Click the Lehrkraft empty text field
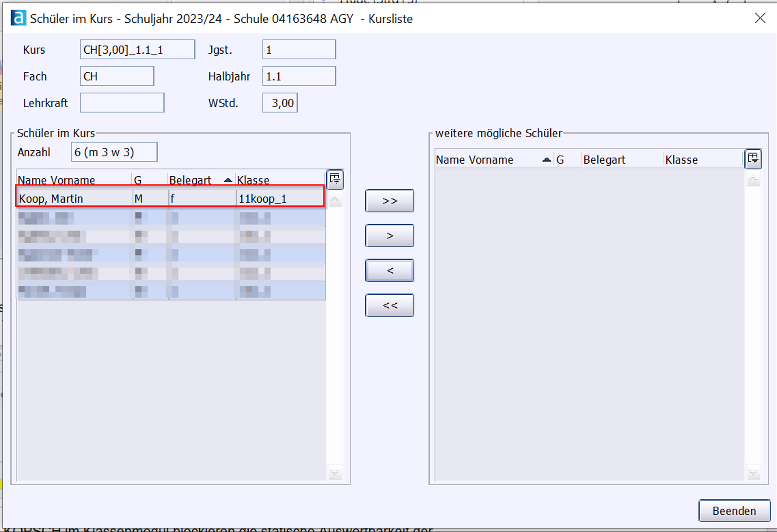The image size is (777, 532). (122, 103)
